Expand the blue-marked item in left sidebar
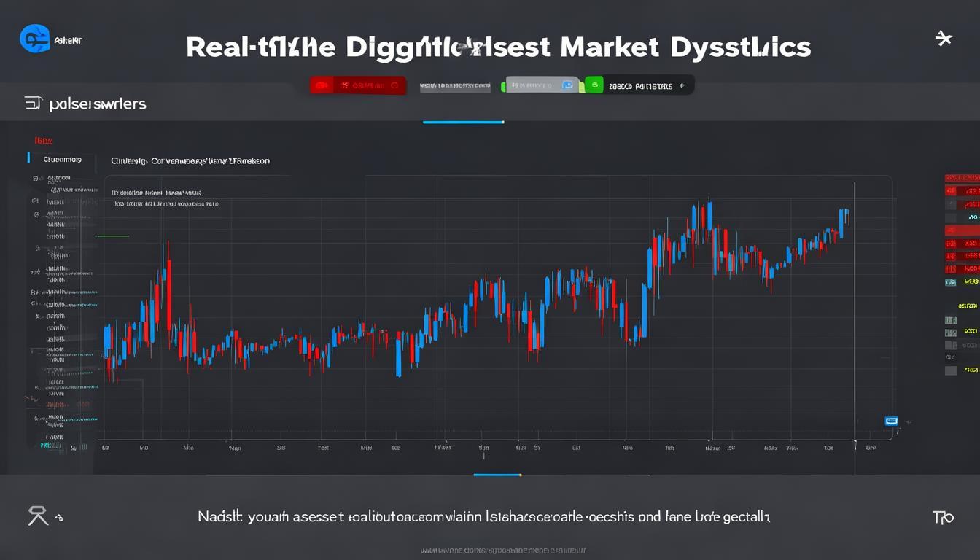 pos(61,159)
